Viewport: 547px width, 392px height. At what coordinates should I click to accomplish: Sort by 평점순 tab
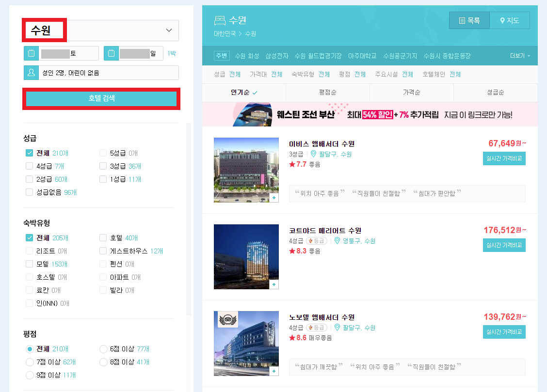click(x=328, y=93)
